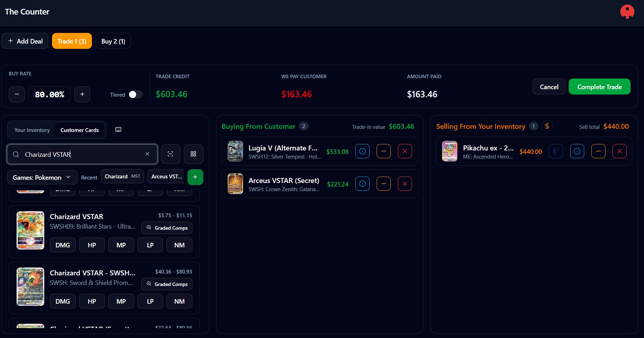Expand the Games: Pokemon dropdown
This screenshot has width=644, height=338.
(42, 177)
